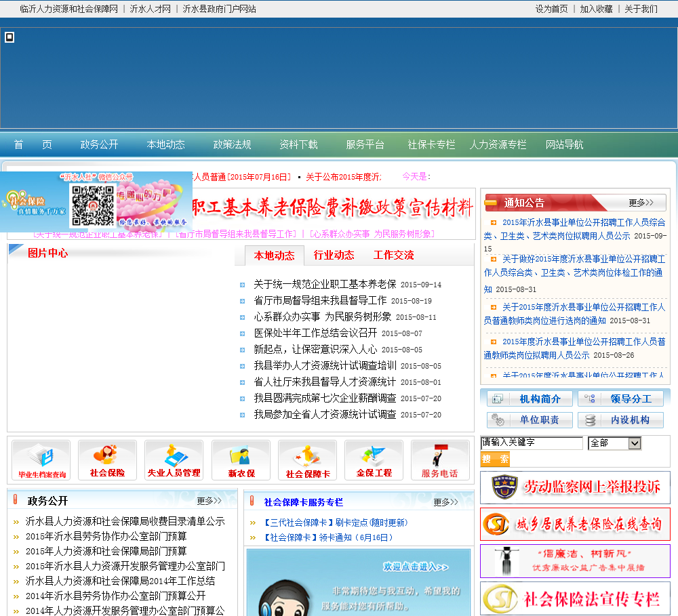Click the 单位职责 gear icon button
The height and width of the screenshot is (616, 678).
tap(530, 419)
